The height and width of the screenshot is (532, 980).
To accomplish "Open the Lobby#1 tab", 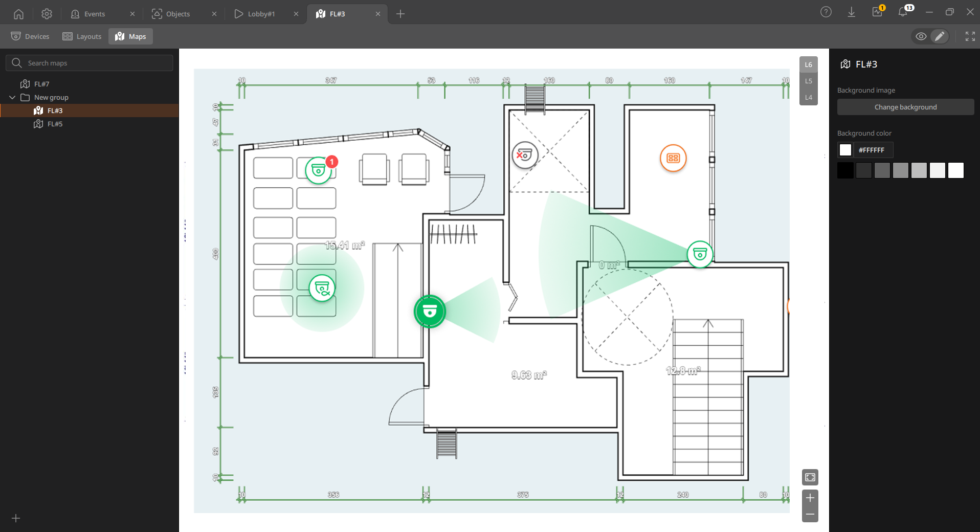I will (x=261, y=14).
